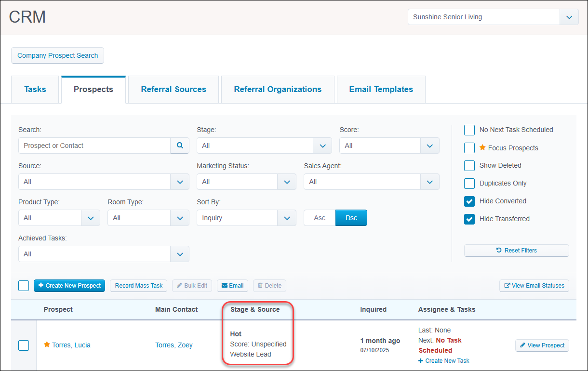Viewport: 588px width, 371px height.
Task: Click the star icon beside Torres, Lucia
Action: click(47, 345)
